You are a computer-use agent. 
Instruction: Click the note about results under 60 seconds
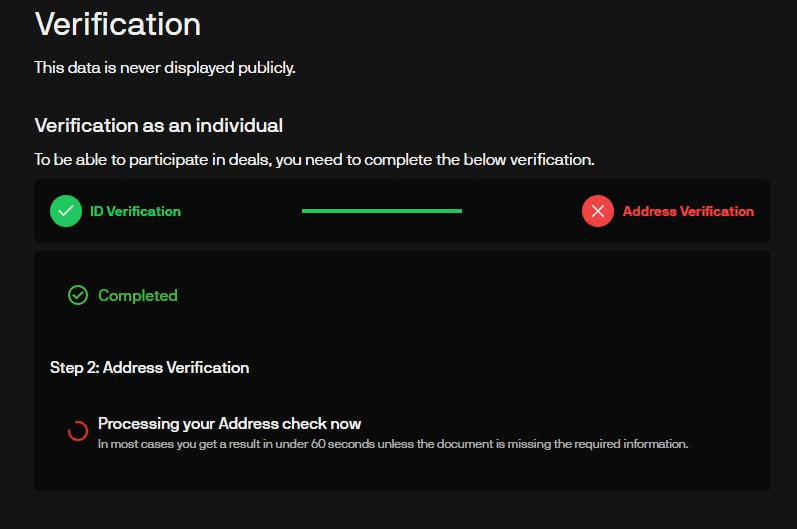point(393,444)
